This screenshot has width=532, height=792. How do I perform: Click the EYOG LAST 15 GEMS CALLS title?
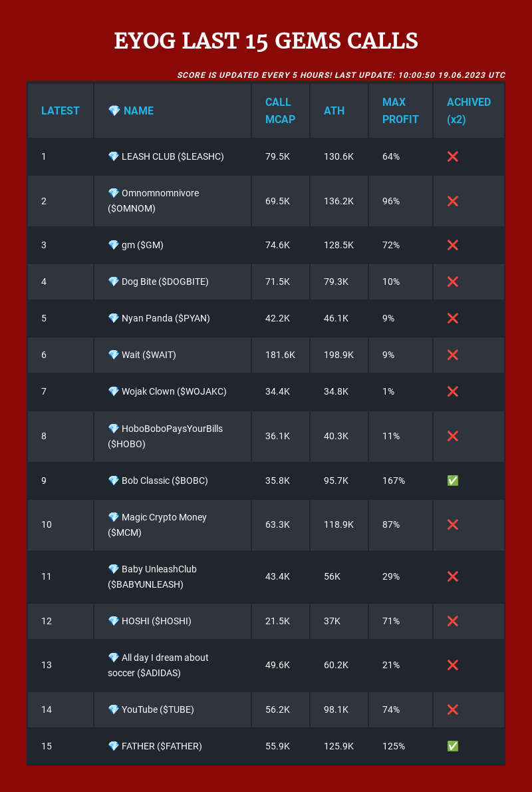266,41
